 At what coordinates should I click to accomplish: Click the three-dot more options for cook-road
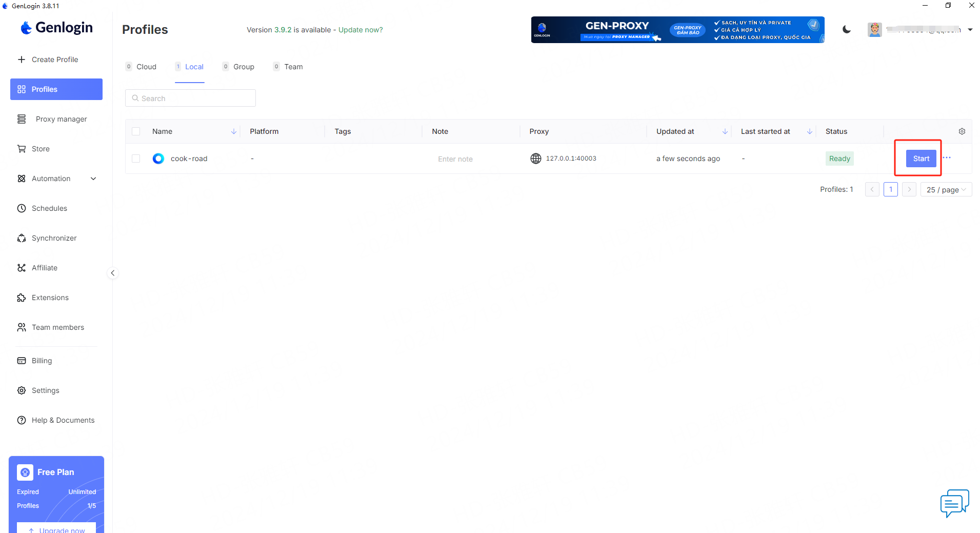[x=947, y=158]
